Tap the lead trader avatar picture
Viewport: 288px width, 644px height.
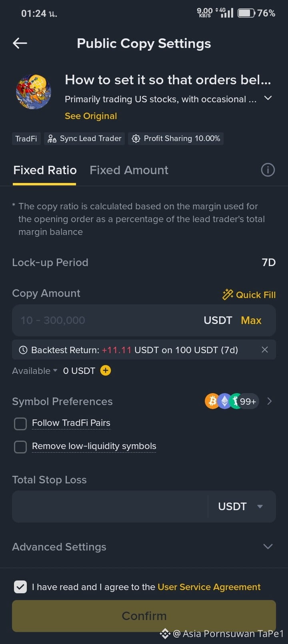click(x=34, y=92)
